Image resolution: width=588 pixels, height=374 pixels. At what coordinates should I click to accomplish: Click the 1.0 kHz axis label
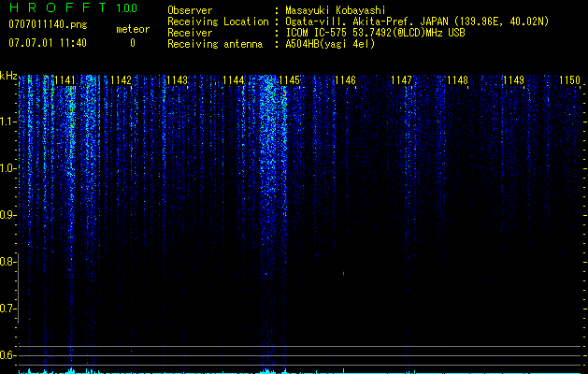coord(7,168)
